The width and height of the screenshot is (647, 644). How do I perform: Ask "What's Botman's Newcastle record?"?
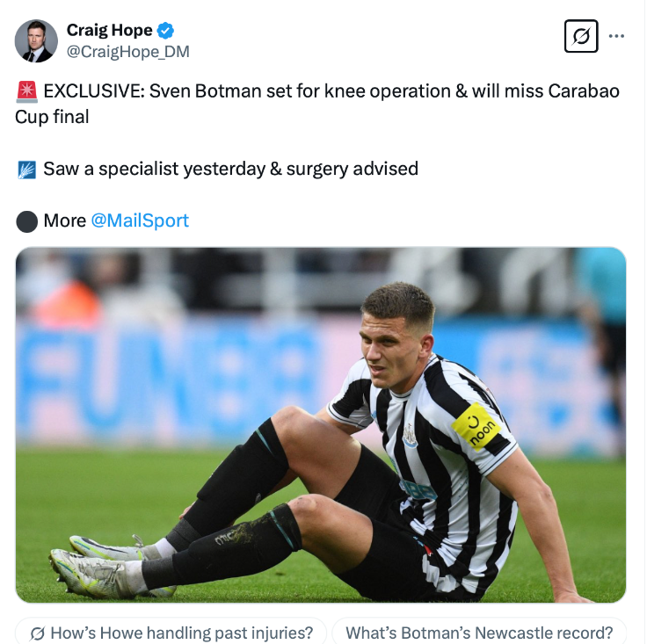[479, 633]
